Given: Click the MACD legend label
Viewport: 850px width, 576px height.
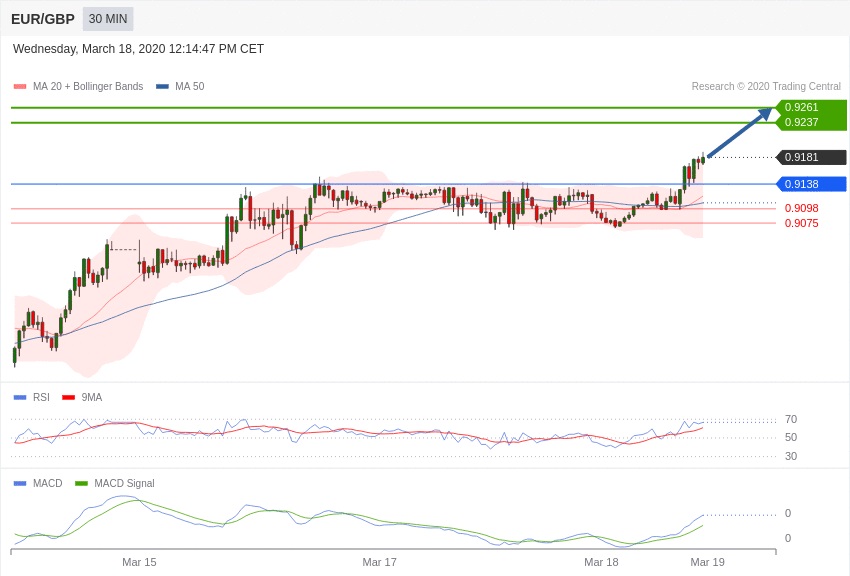Looking at the screenshot, I should coord(48,483).
